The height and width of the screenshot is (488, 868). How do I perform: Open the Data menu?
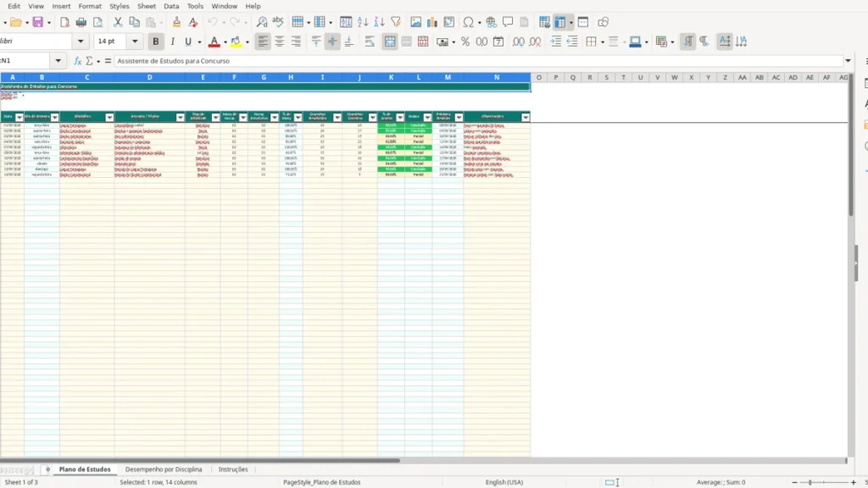coord(171,6)
